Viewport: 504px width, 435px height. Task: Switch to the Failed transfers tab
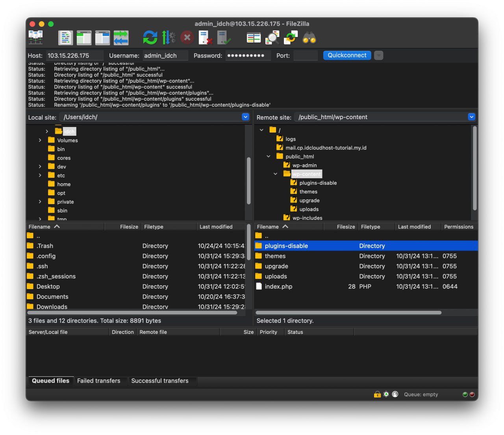point(98,381)
